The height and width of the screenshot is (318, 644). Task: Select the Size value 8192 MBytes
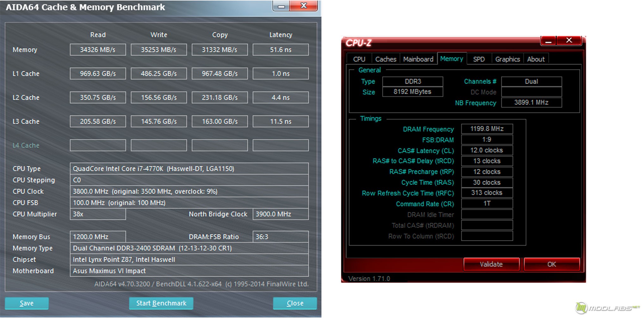[412, 92]
